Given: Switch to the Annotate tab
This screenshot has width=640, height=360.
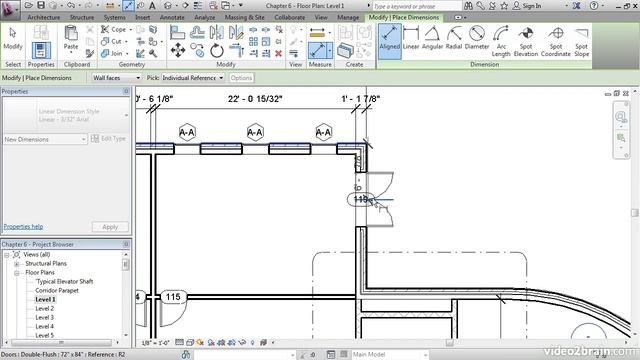Looking at the screenshot, I should pos(172,17).
